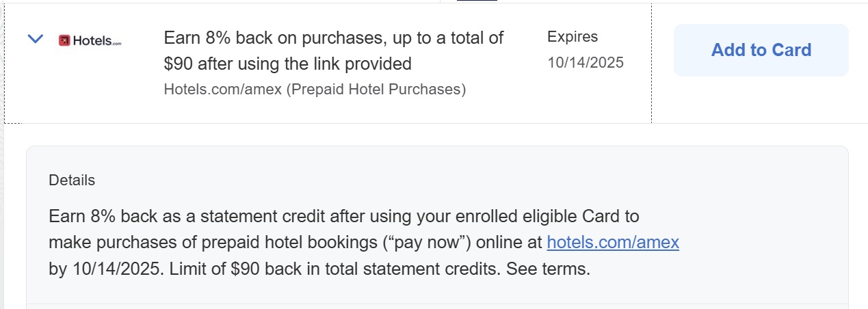Click the 10/14/2025 expiration date under Expires

point(586,63)
